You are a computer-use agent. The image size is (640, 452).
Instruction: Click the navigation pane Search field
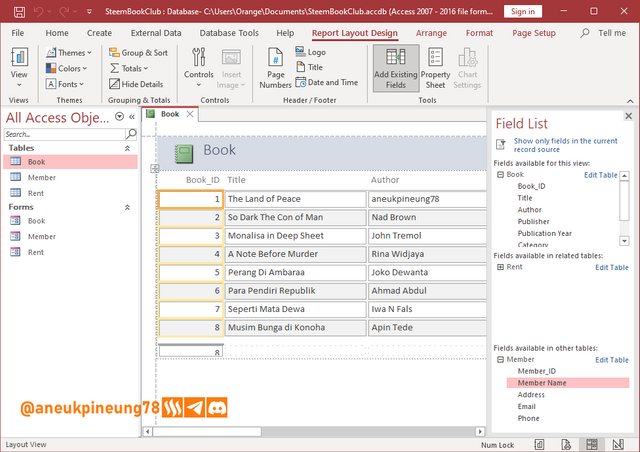[64, 134]
